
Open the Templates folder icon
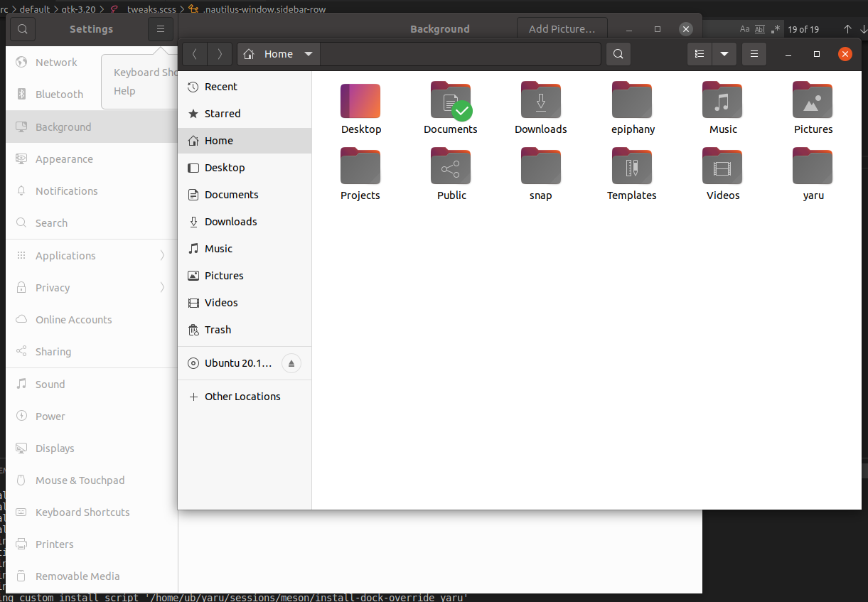point(632,166)
